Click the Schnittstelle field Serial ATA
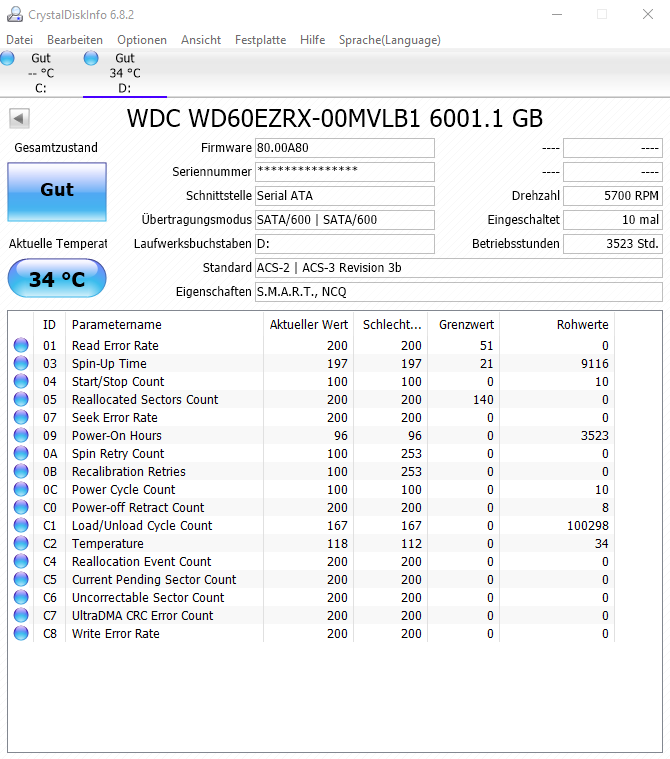Screen dimensions: 670x759 click(x=345, y=196)
